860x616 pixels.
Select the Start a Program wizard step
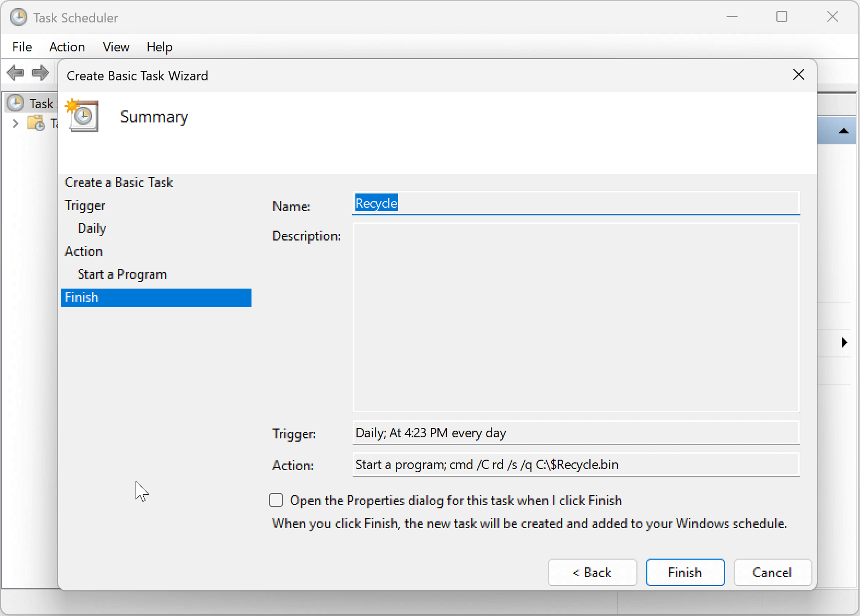122,274
